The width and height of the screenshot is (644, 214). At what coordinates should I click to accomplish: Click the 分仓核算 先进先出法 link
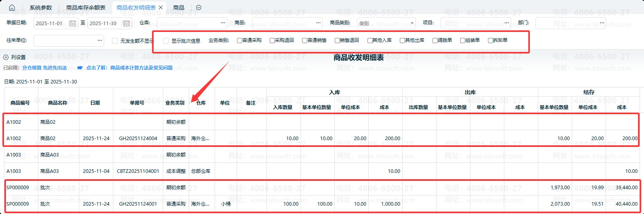45,68
